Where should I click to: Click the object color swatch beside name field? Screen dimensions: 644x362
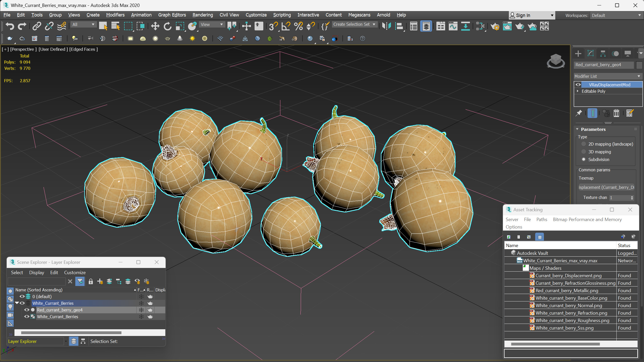coord(639,65)
